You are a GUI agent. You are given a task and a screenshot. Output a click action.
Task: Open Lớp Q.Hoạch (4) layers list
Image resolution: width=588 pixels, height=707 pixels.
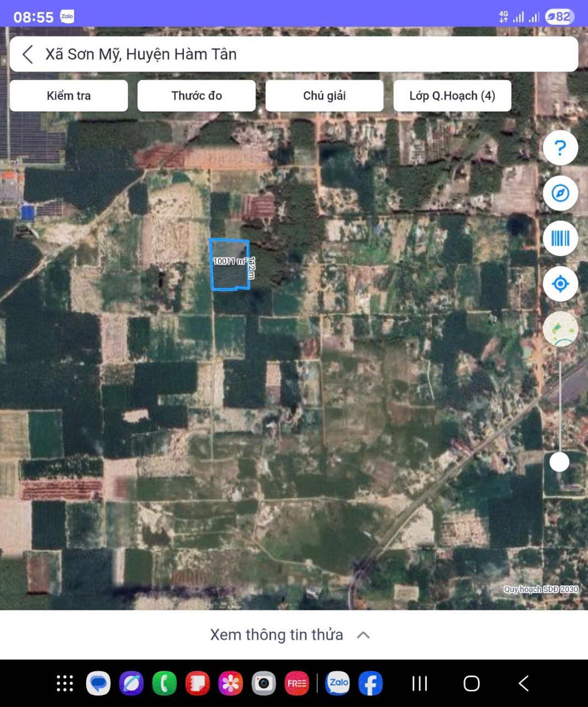click(x=452, y=96)
